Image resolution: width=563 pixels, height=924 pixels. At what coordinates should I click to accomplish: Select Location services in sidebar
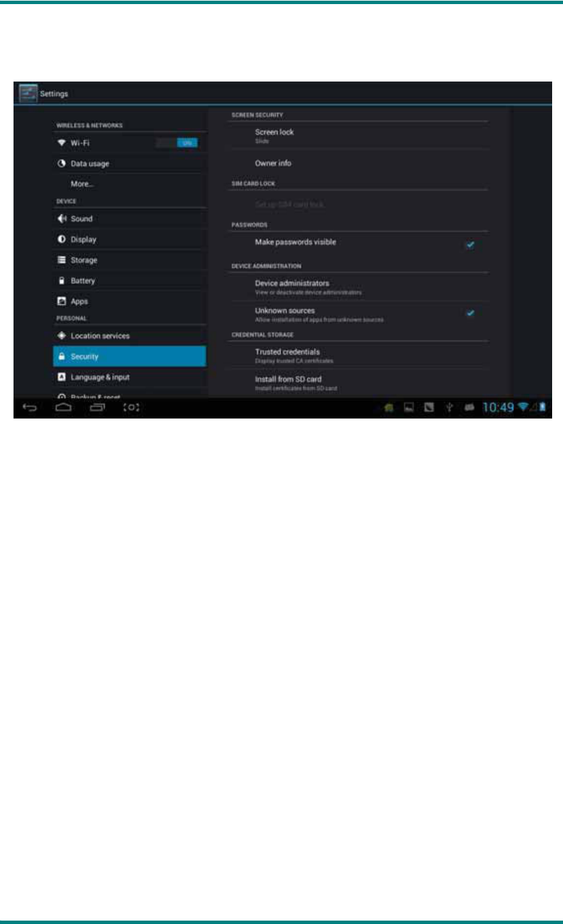tap(129, 336)
